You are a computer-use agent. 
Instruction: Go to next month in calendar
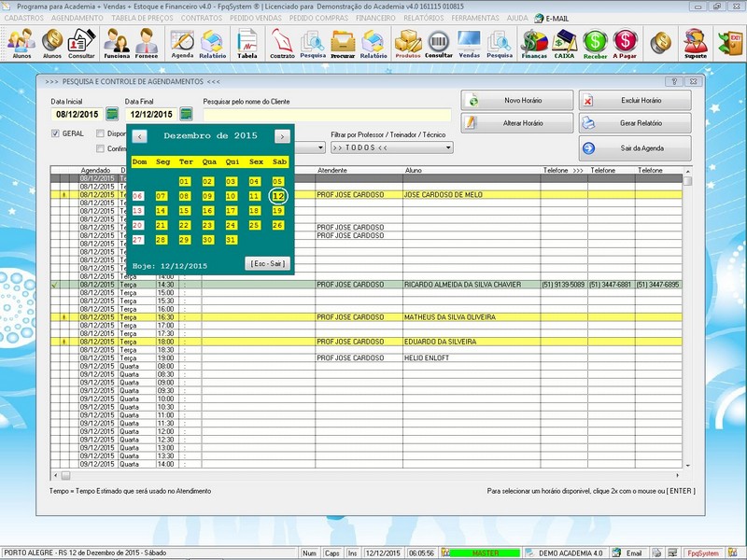click(282, 136)
